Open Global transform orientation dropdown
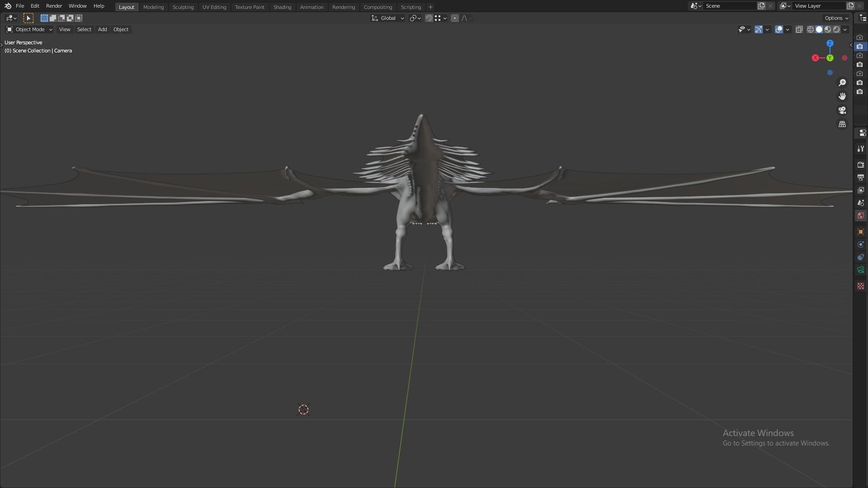Screen dimensions: 868x488 coord(387,18)
